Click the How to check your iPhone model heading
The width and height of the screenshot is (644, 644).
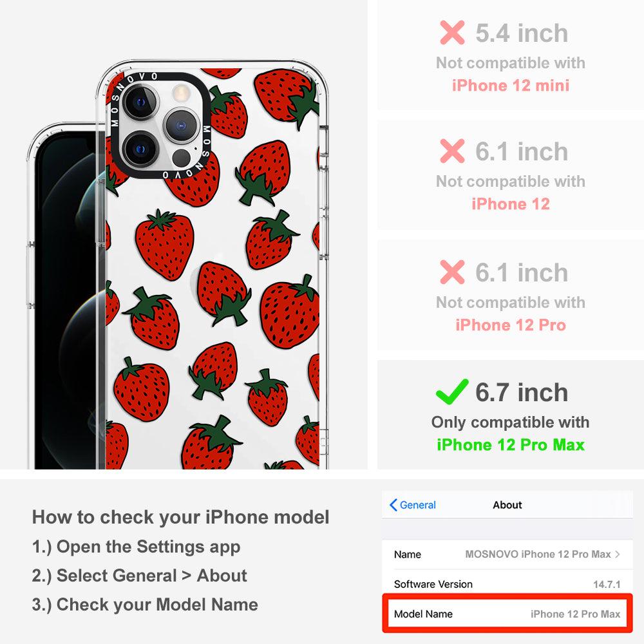tap(181, 516)
